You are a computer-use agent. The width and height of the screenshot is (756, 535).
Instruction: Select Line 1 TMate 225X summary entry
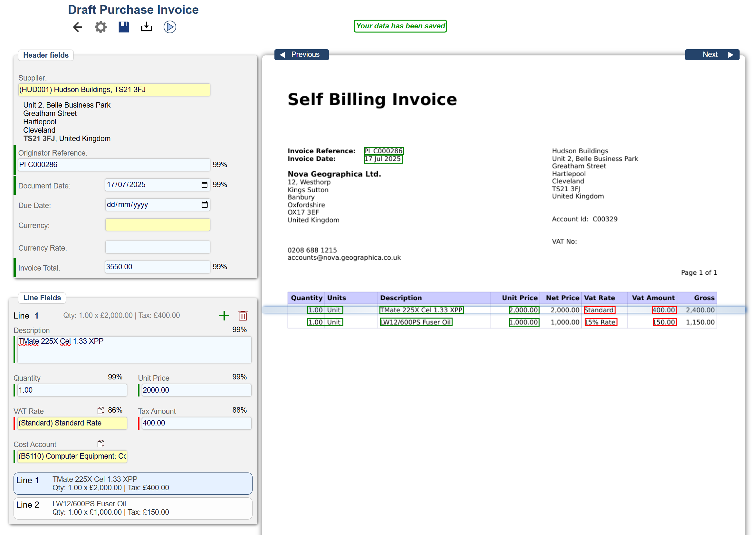coord(133,483)
